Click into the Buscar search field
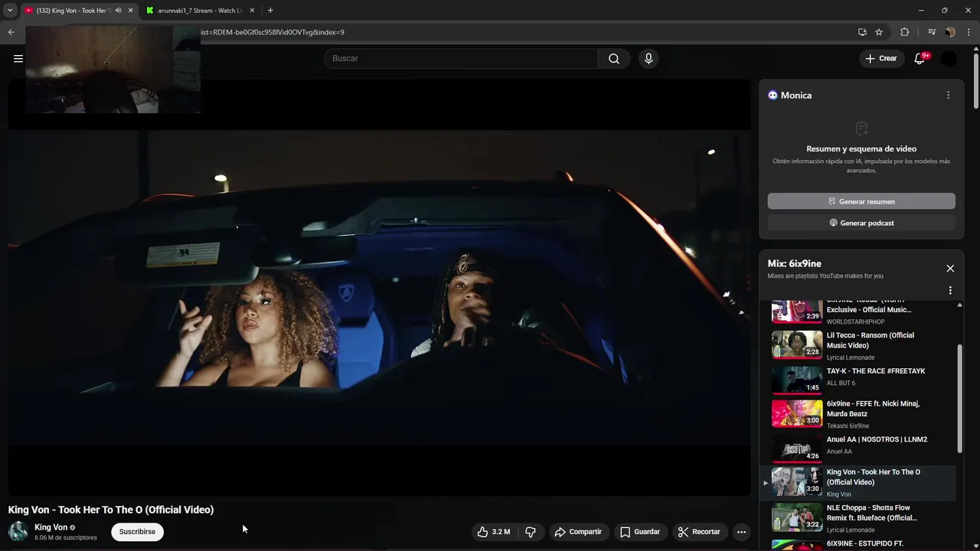This screenshot has height=551, width=980. point(461,59)
